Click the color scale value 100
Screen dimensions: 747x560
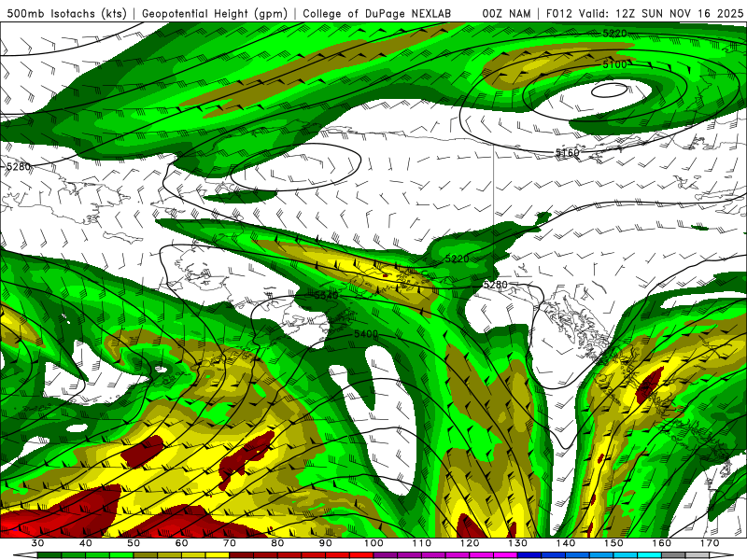tap(373, 543)
